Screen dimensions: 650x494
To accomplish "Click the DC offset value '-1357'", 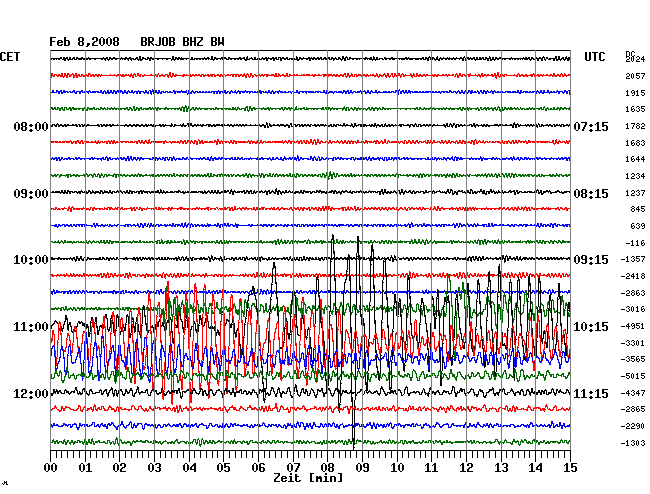I will (x=633, y=259).
